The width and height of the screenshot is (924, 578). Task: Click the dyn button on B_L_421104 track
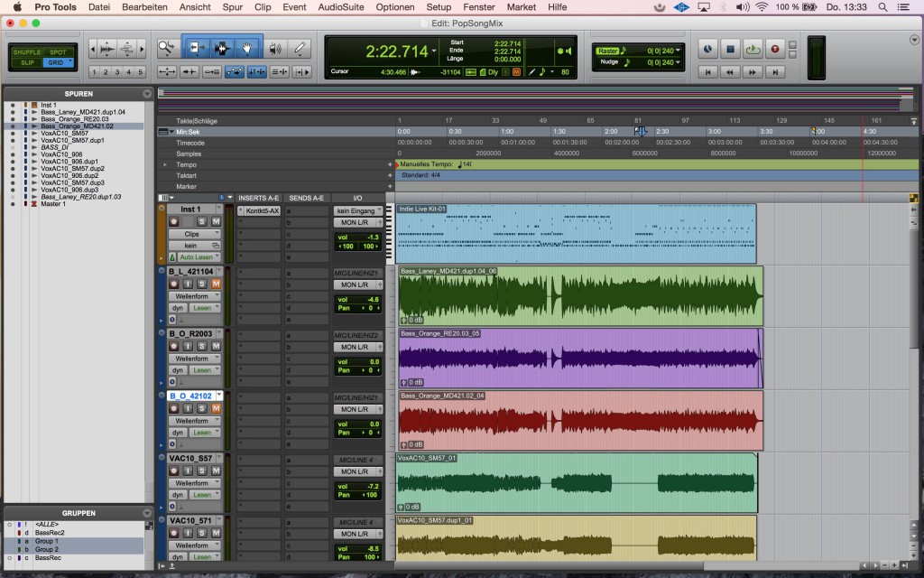point(178,308)
